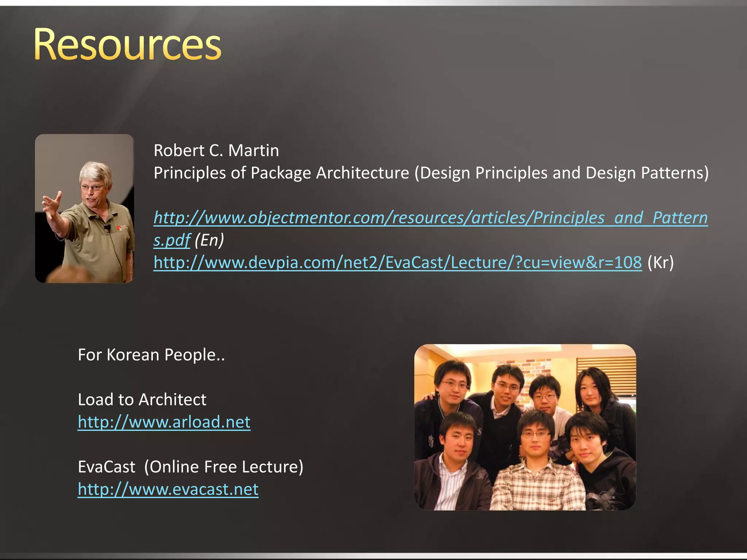Select the "Robert C. Martin" text line
Viewport: 747px width, 560px height.
point(216,151)
